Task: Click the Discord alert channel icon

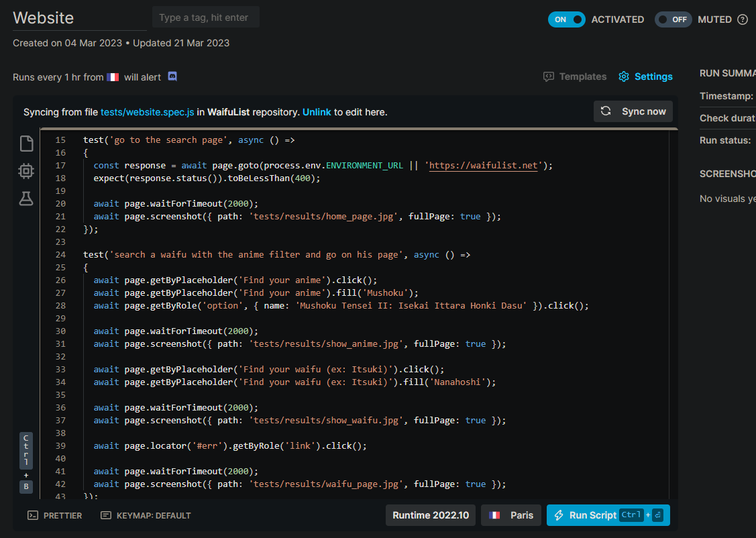Action: point(172,76)
